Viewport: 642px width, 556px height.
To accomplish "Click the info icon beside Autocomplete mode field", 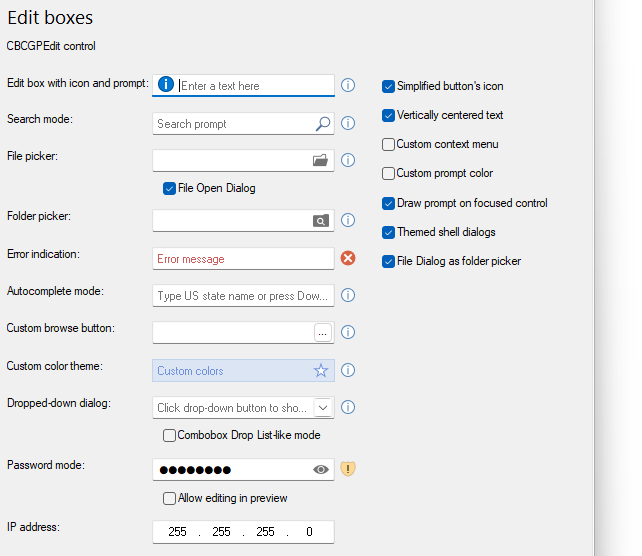I will 348,295.
